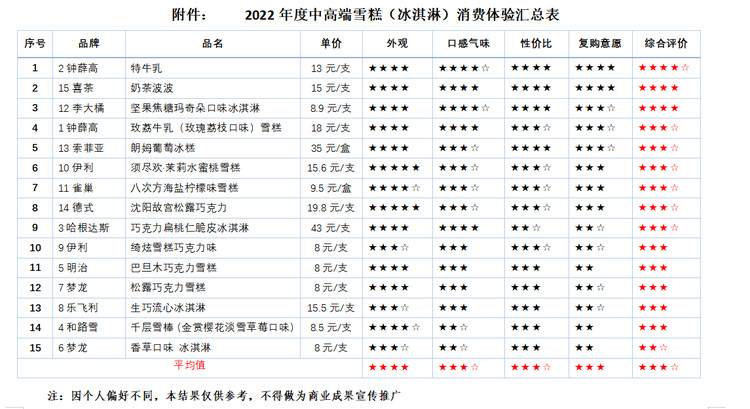Click the 玫荔牛乳 product name cell
Image resolution: width=750 pixels, height=409 pixels.
[x=206, y=128]
